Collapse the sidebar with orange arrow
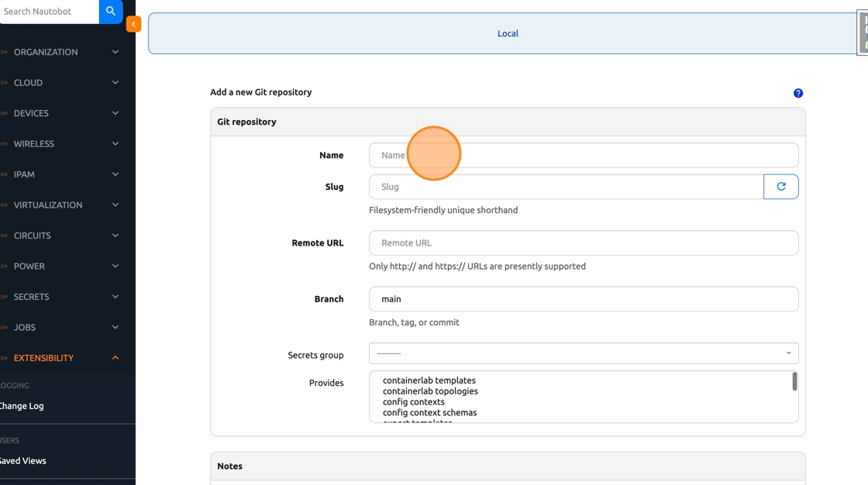Image resolution: width=868 pixels, height=485 pixels. tap(133, 24)
